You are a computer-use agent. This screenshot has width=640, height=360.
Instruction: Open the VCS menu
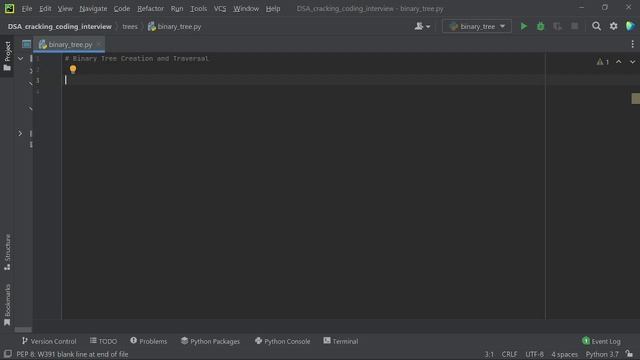[x=220, y=9]
